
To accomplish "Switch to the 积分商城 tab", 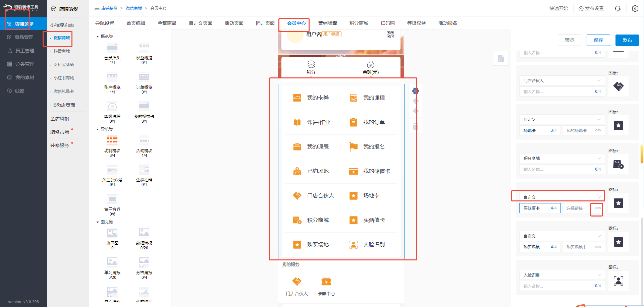I will (359, 23).
